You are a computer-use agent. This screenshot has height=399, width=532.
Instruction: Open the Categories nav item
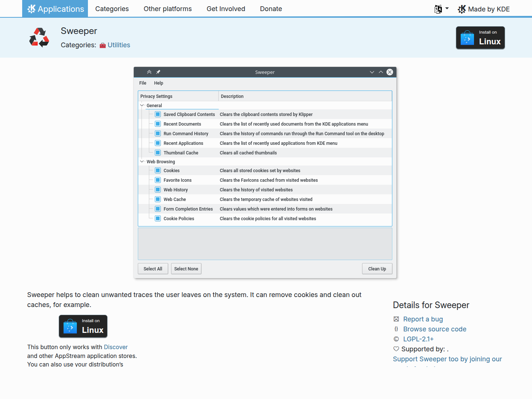tap(112, 9)
